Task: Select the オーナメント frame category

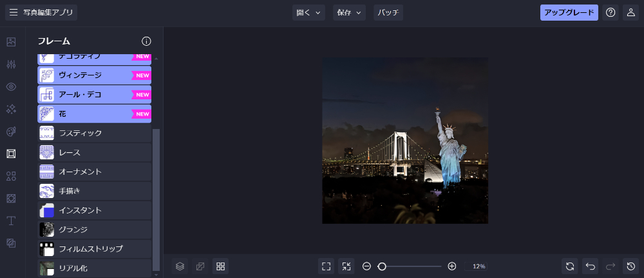Action: [95, 172]
